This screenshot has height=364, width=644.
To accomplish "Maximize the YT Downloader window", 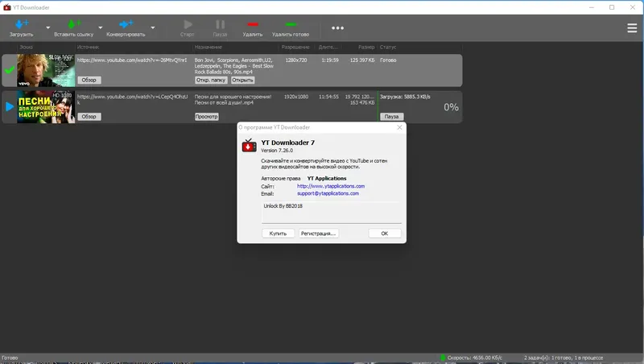I will [612, 7].
